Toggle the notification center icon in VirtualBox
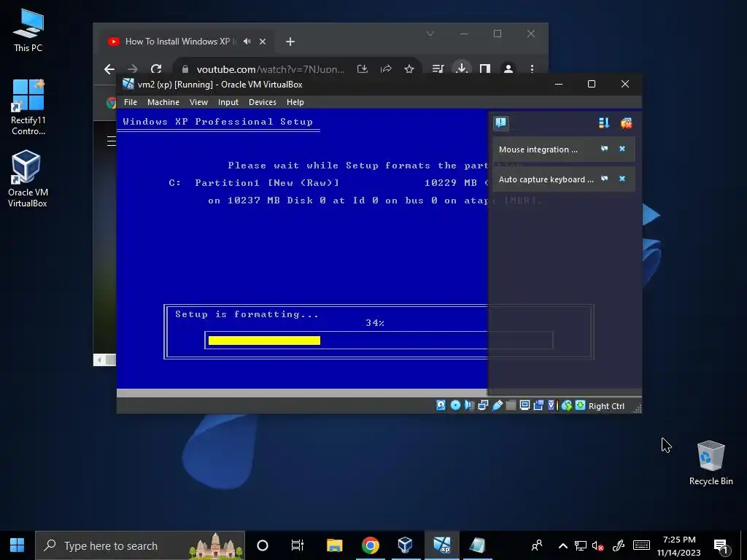Viewport: 747px width, 560px height. 500,122
